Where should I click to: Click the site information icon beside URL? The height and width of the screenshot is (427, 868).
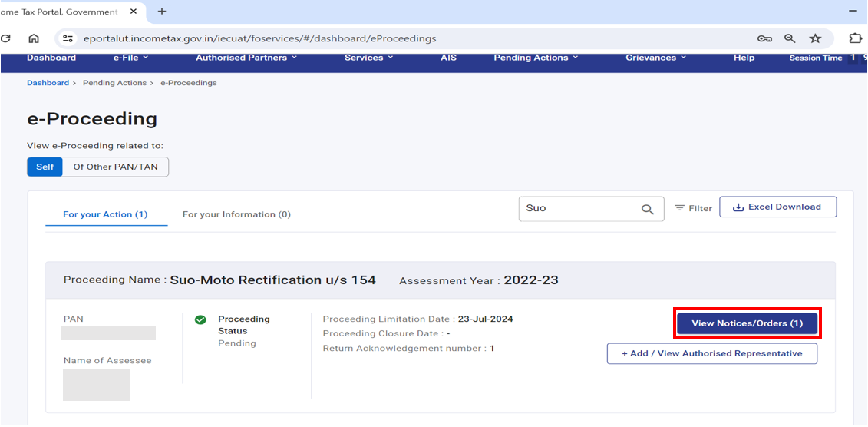coord(68,38)
